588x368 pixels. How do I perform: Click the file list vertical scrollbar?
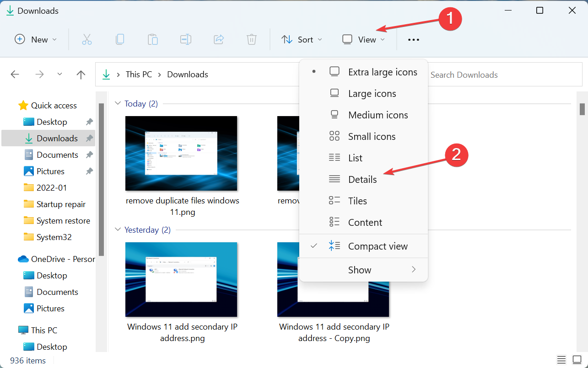point(583,109)
